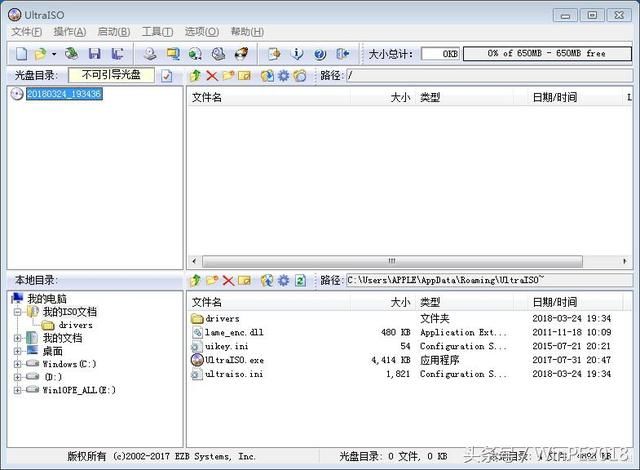
Task: Open the info bubble 'i' toolbar icon
Action: click(297, 54)
